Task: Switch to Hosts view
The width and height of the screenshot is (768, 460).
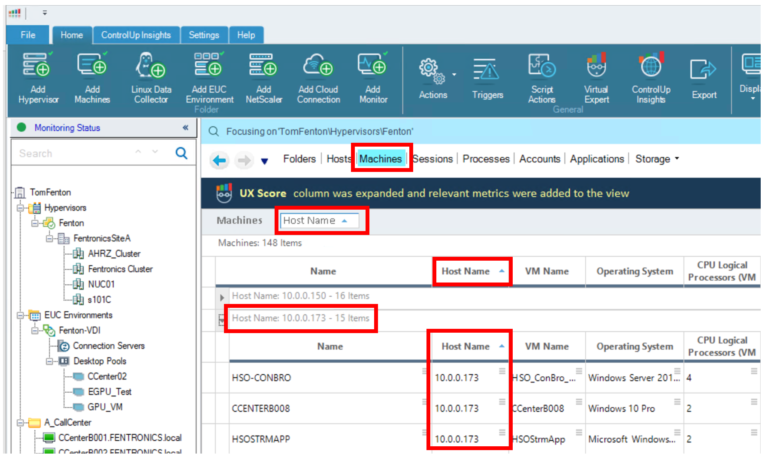Action: click(x=339, y=159)
